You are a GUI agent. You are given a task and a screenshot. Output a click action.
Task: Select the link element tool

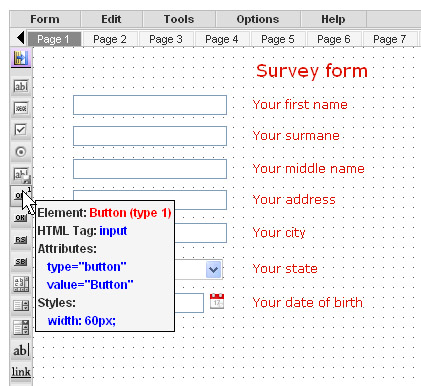click(x=21, y=372)
